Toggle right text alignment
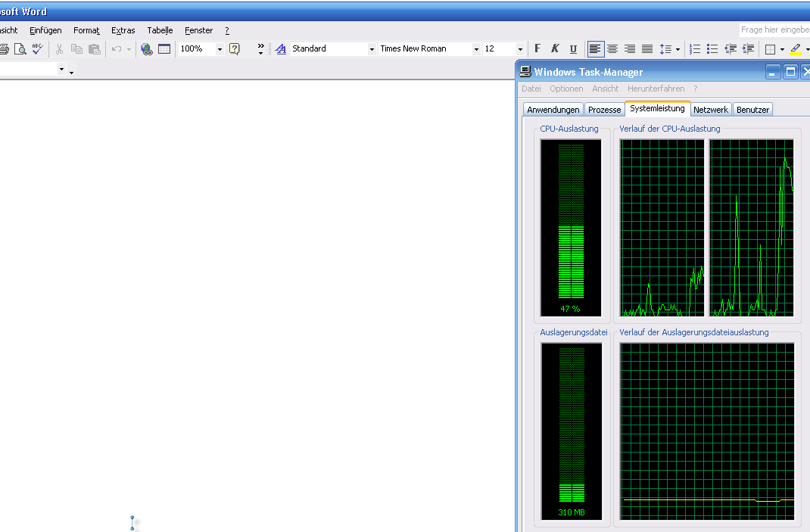Image resolution: width=810 pixels, height=532 pixels. coord(630,49)
